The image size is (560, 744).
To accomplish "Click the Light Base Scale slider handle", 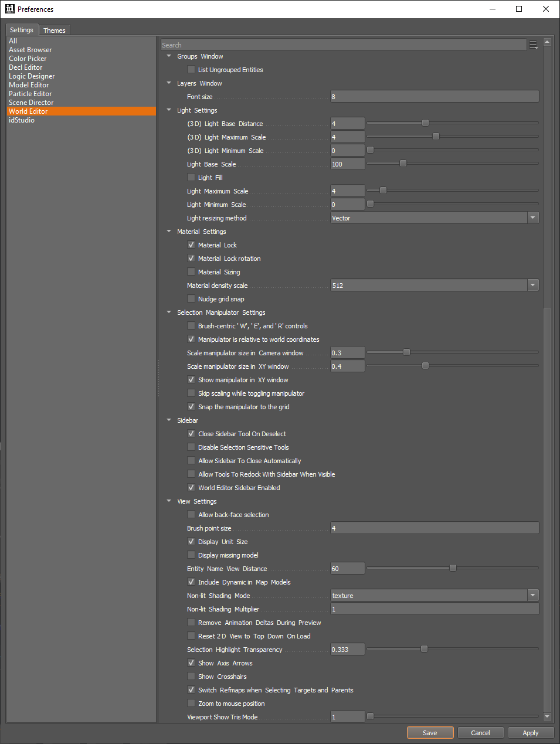I will pyautogui.click(x=403, y=164).
